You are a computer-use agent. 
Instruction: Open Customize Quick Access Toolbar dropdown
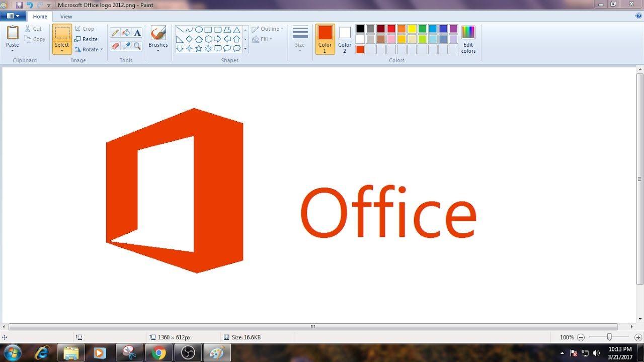pyautogui.click(x=49, y=5)
